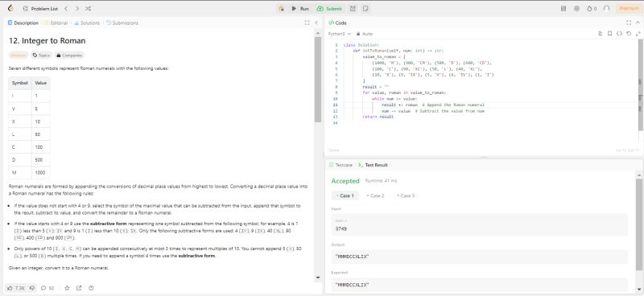Click the Accepted status text
Viewport: 644px width, 296px height.
click(x=345, y=181)
